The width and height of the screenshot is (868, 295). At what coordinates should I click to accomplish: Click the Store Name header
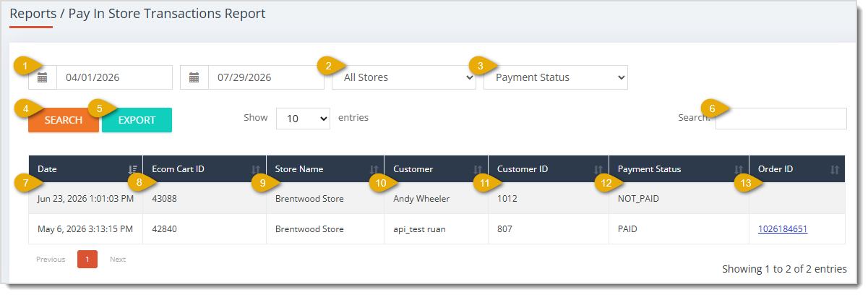pyautogui.click(x=325, y=169)
